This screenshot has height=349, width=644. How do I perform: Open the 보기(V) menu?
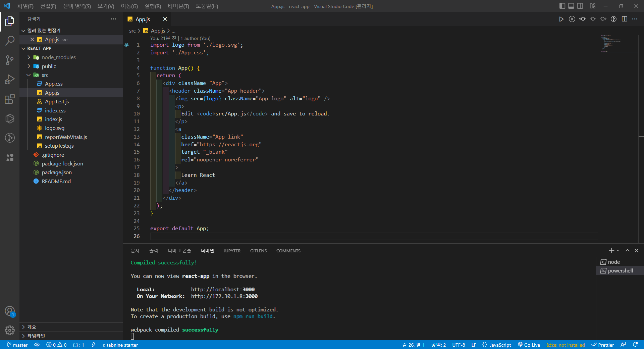click(x=106, y=6)
